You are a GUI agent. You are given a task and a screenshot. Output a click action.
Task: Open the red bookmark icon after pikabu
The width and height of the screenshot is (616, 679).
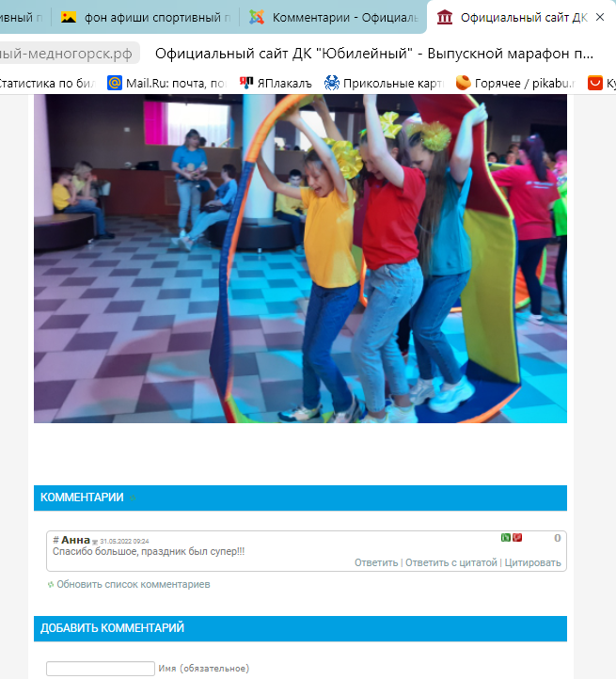594,83
